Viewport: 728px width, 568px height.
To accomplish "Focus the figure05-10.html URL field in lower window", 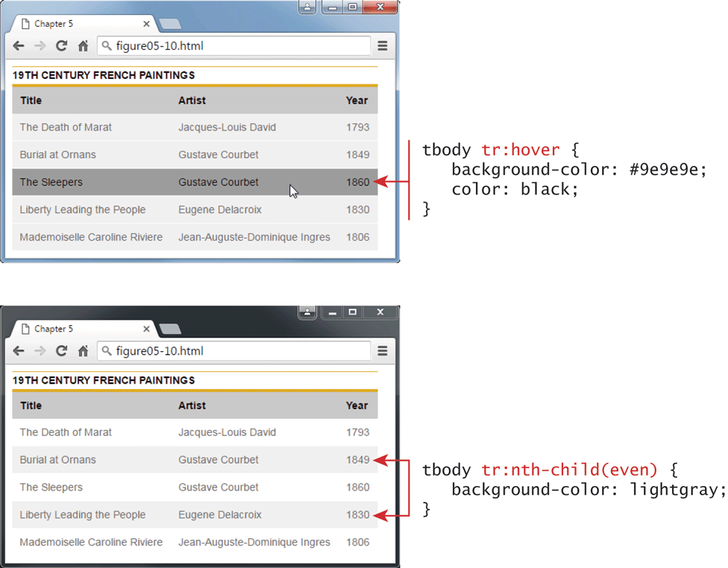I will coord(239,351).
